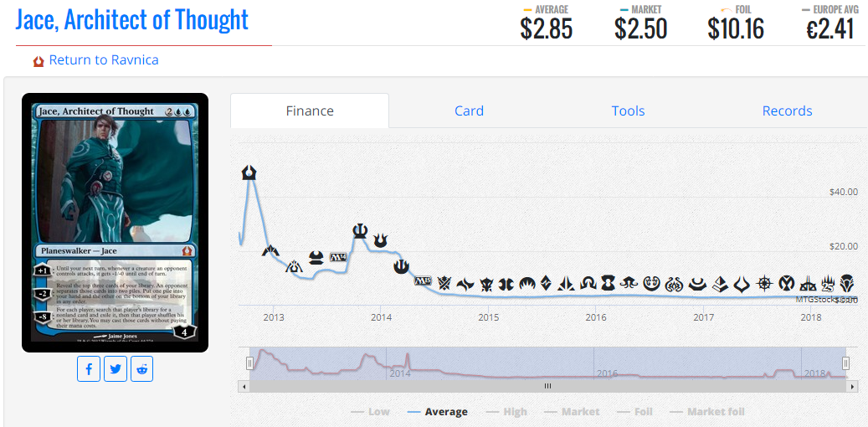The image size is (868, 427).
Task: Click the left arrow of chart navigator scrollbar
Action: coord(242,386)
